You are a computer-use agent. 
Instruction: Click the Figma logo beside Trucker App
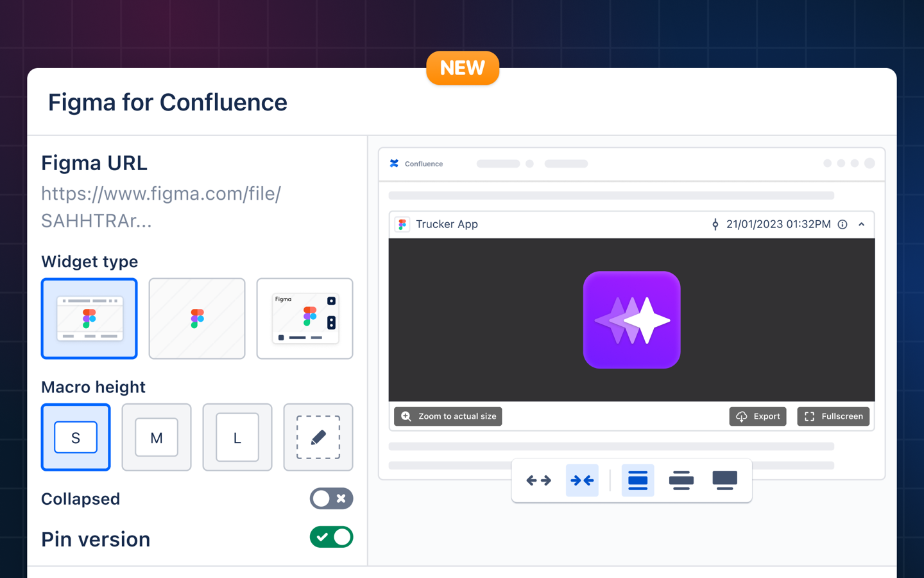point(402,224)
